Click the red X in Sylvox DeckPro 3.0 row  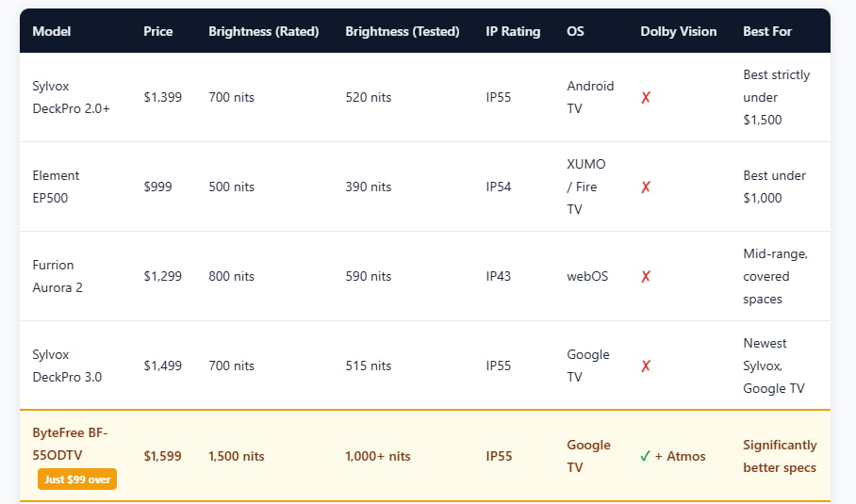pos(646,366)
